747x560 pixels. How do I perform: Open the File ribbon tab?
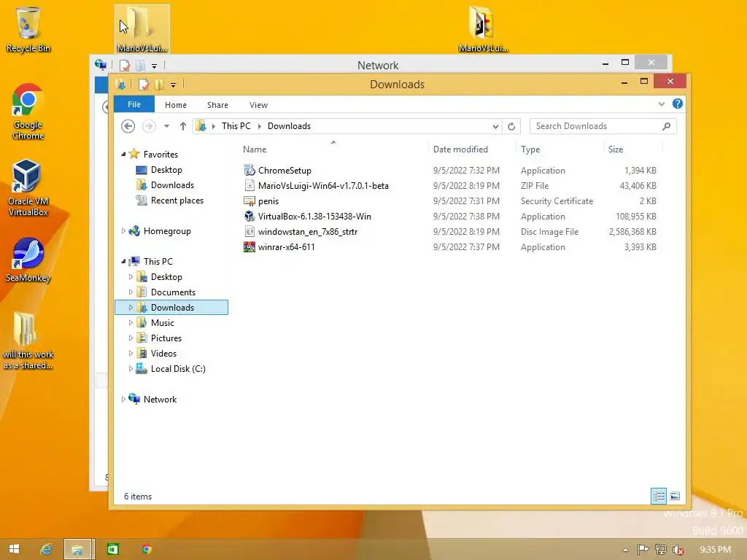point(134,104)
